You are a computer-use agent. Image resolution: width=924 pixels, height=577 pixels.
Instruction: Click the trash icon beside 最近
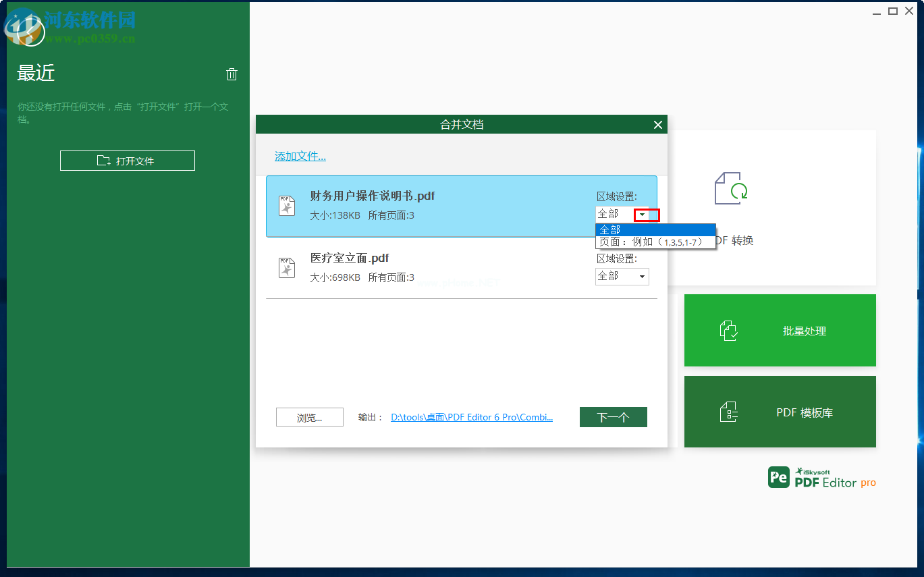tap(232, 74)
